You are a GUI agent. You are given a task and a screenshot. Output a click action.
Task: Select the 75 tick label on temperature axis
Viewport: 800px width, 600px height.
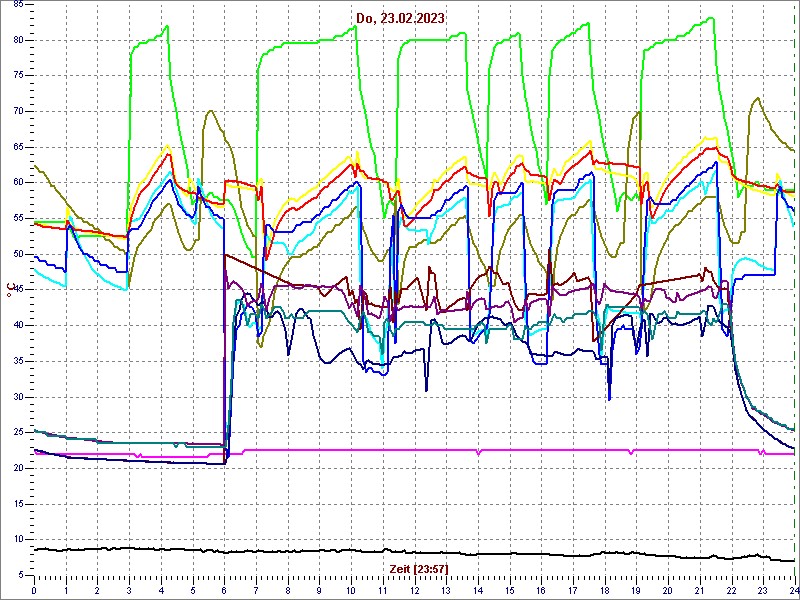click(x=18, y=76)
